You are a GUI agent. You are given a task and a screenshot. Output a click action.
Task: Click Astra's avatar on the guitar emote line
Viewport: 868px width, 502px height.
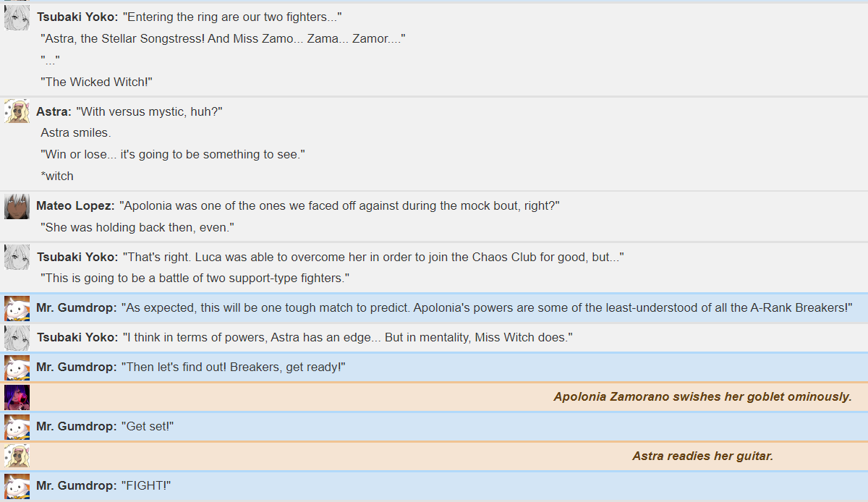(17, 456)
